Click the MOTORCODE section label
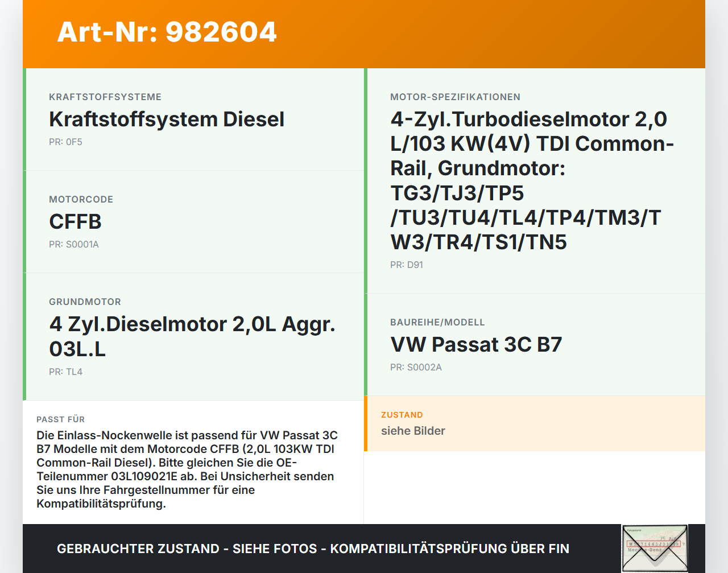 coord(81,200)
